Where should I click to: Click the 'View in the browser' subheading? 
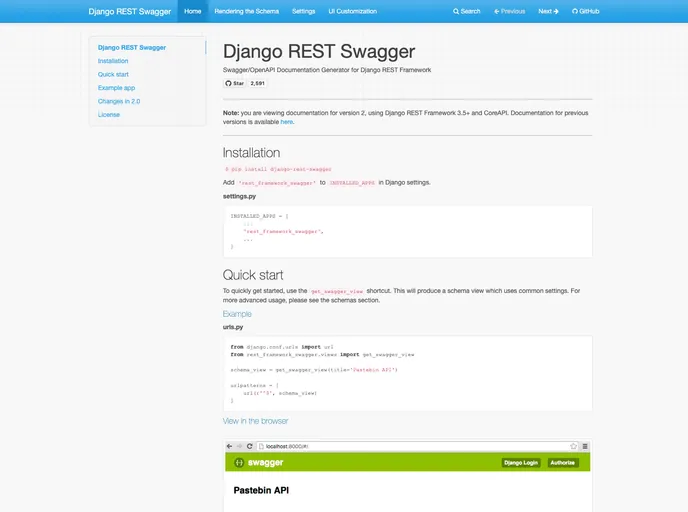(255, 421)
